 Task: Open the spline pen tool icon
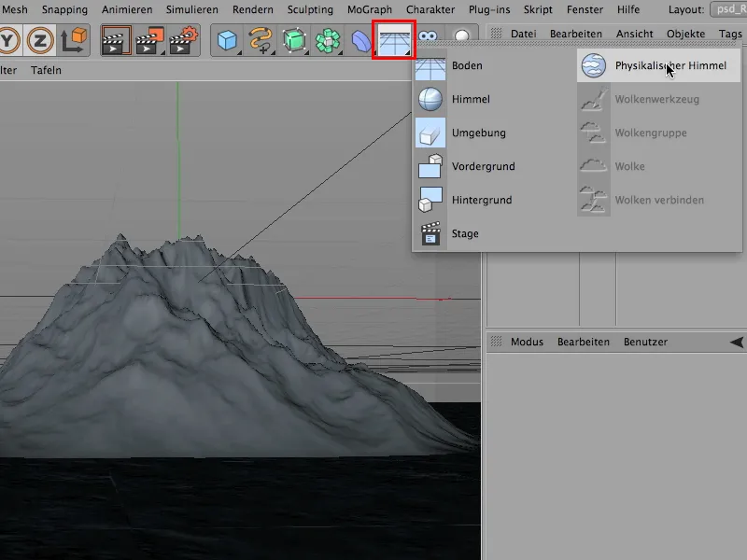coord(261,41)
